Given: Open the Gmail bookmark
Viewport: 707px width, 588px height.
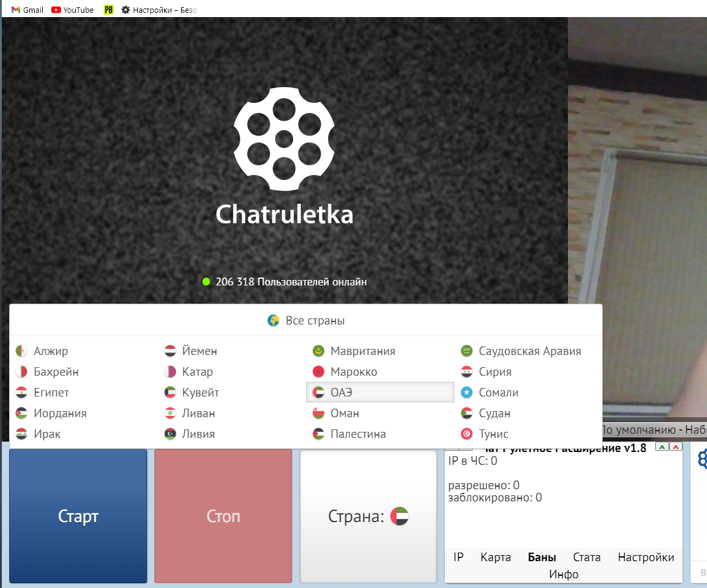Looking at the screenshot, I should pos(27,10).
